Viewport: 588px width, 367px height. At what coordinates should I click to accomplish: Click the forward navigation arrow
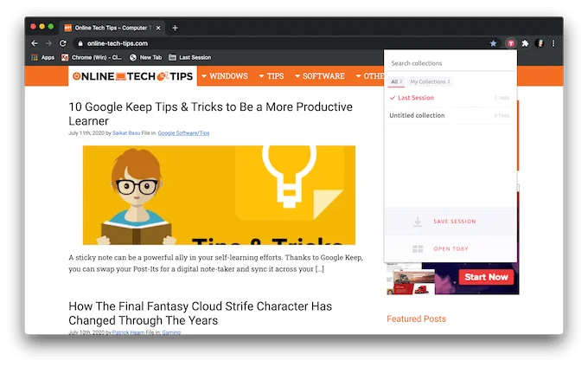pos(48,43)
